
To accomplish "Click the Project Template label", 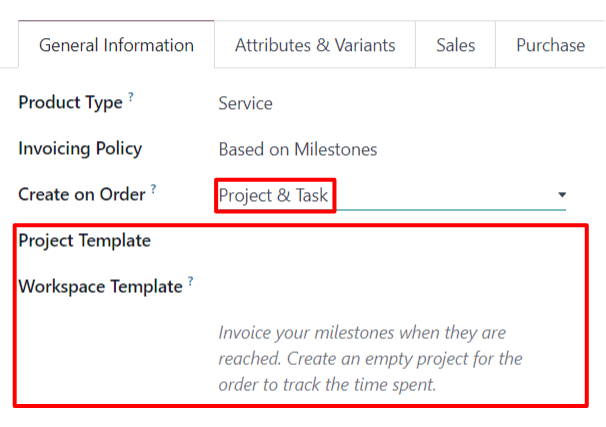I will 84,240.
